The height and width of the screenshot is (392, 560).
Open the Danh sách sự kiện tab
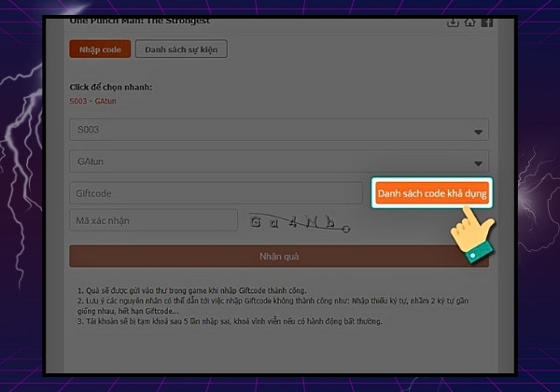[181, 49]
